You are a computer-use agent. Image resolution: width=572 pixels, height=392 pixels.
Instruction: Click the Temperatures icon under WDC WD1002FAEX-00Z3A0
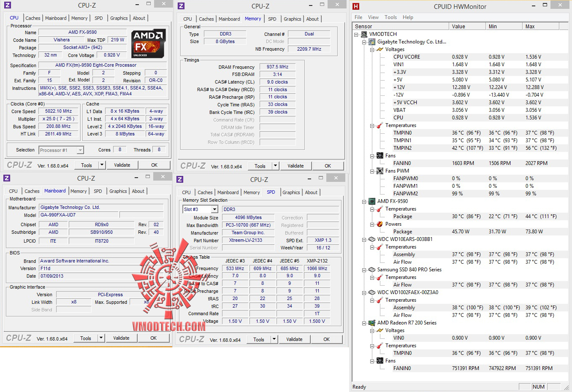pyautogui.click(x=380, y=300)
